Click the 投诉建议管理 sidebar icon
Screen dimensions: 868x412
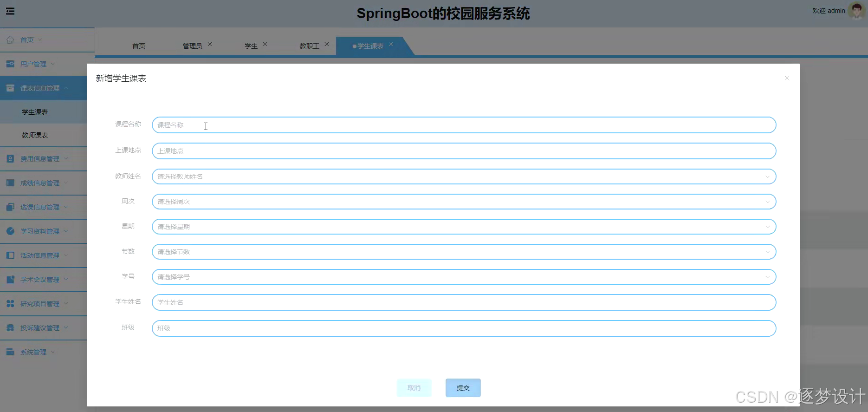click(x=10, y=328)
